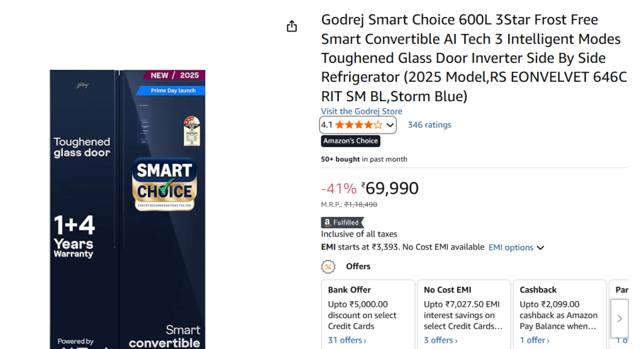Expand the EMI options dropdown

pos(516,248)
